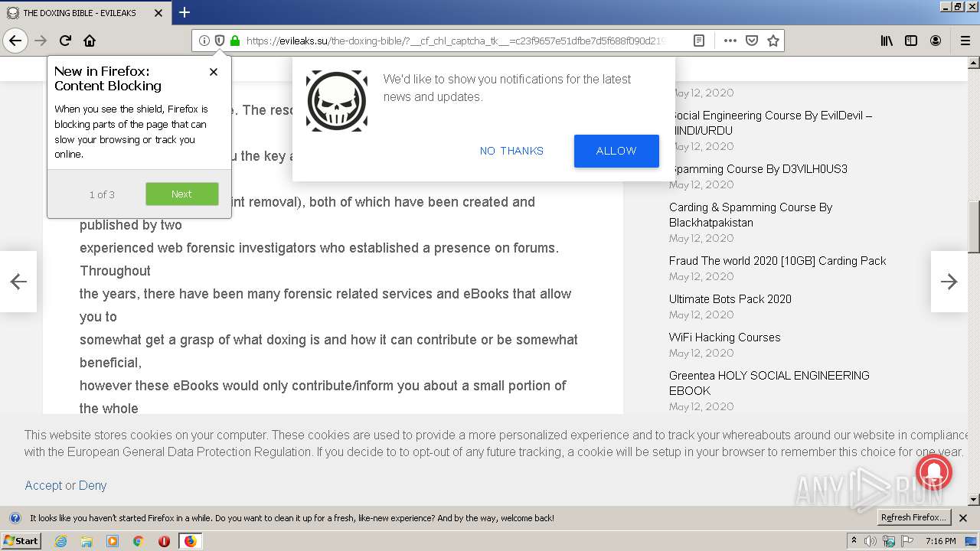
Task: Launch Internet Explorer from taskbar
Action: (x=60, y=541)
